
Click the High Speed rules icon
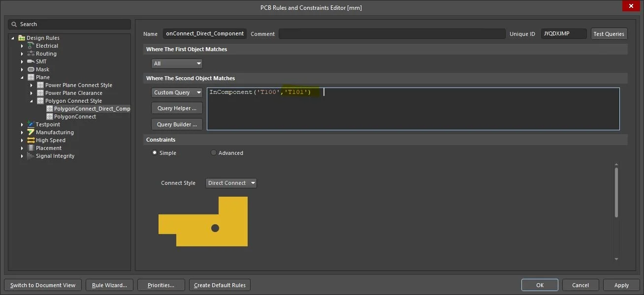tap(31, 140)
